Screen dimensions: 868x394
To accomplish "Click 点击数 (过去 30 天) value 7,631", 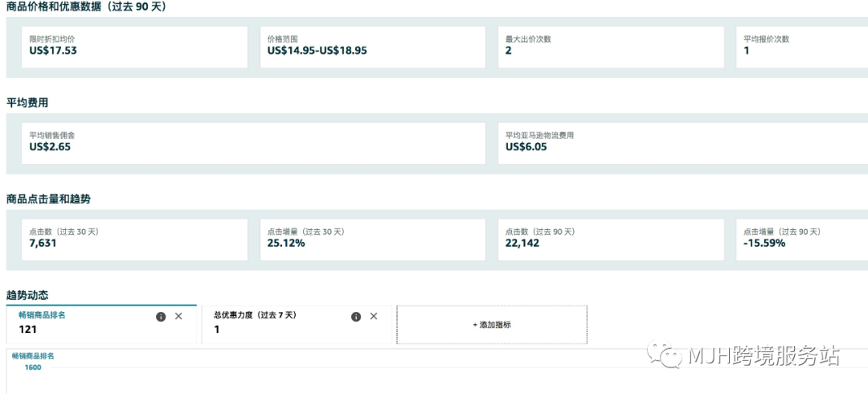I will pyautogui.click(x=43, y=243).
